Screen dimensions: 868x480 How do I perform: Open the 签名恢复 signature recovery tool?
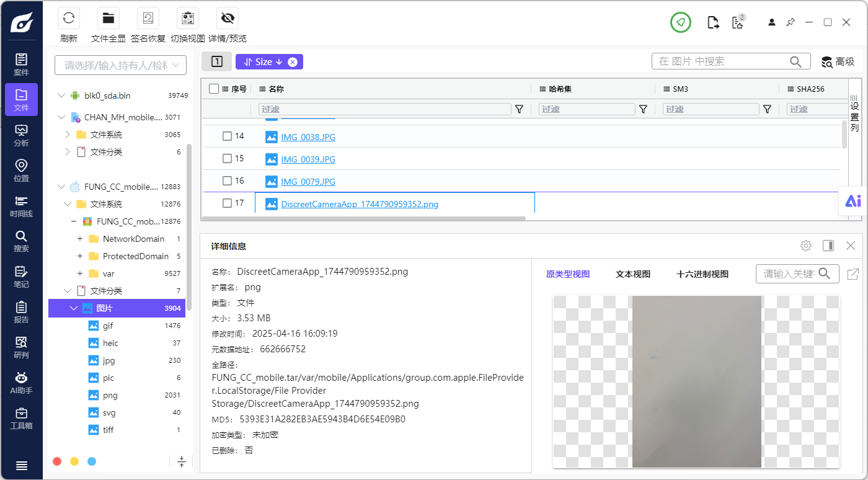(x=148, y=18)
